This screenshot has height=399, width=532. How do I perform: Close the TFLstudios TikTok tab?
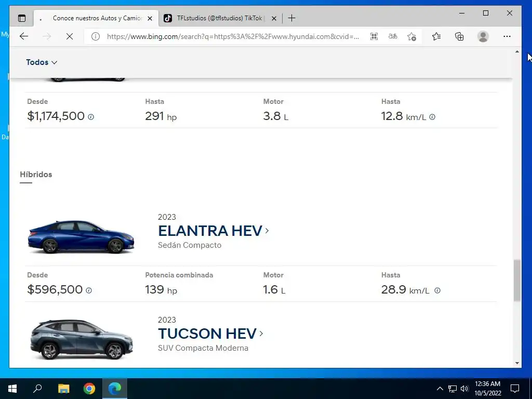(274, 18)
